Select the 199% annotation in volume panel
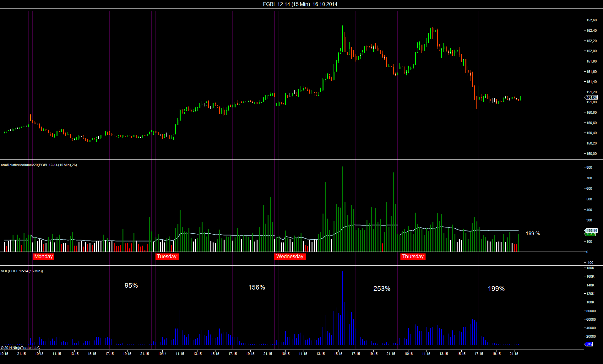The height and width of the screenshot is (364, 603). pyautogui.click(x=496, y=289)
